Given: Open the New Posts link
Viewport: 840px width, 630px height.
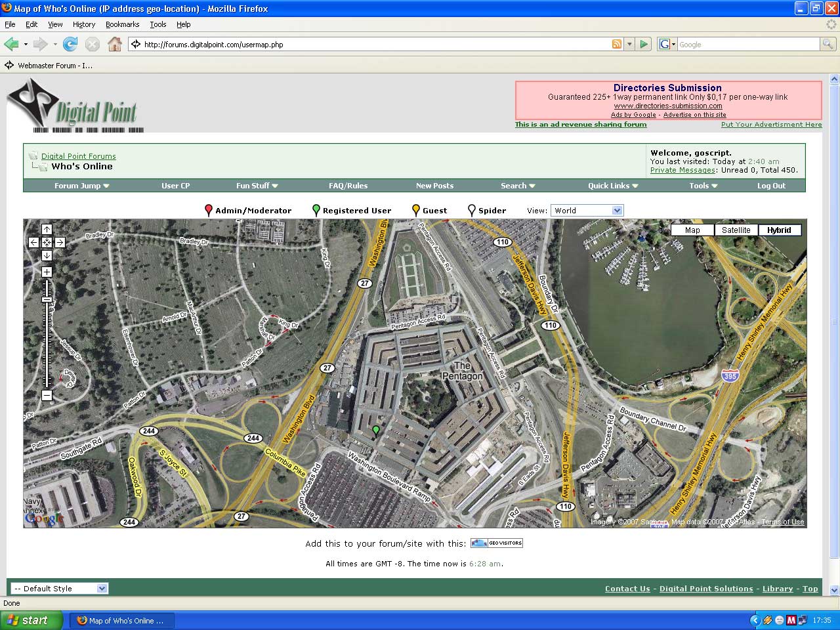Looking at the screenshot, I should (434, 186).
